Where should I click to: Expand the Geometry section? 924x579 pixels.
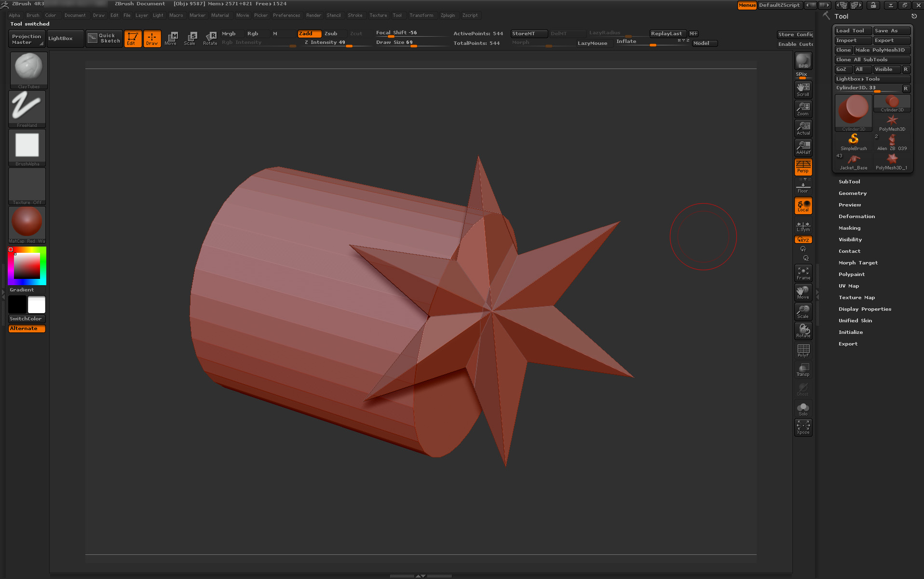(852, 193)
